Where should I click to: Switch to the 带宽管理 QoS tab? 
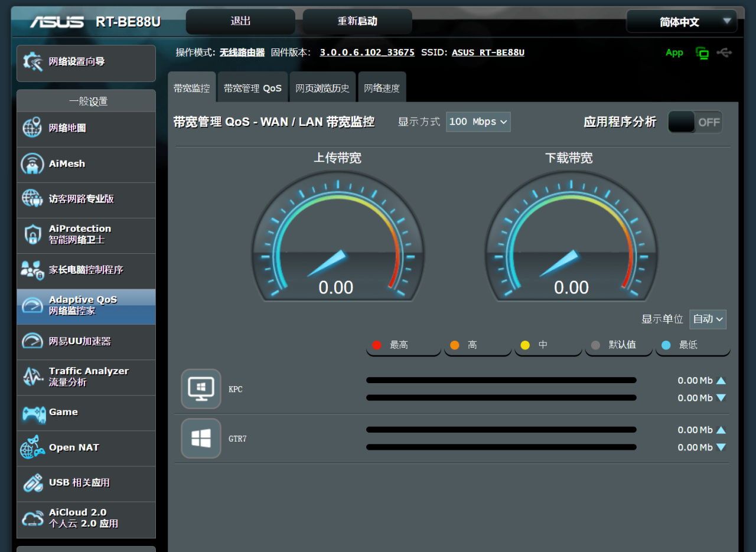click(x=253, y=88)
